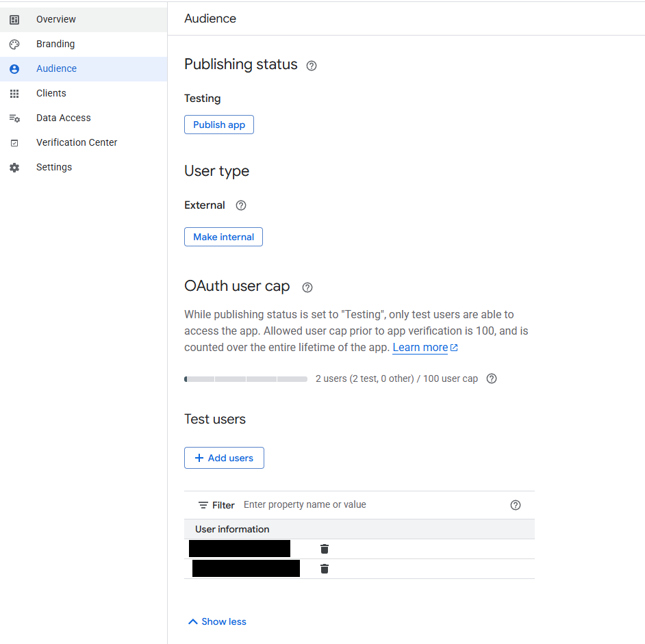The width and height of the screenshot is (645, 644).
Task: Go to Branding section
Action: tap(84, 44)
